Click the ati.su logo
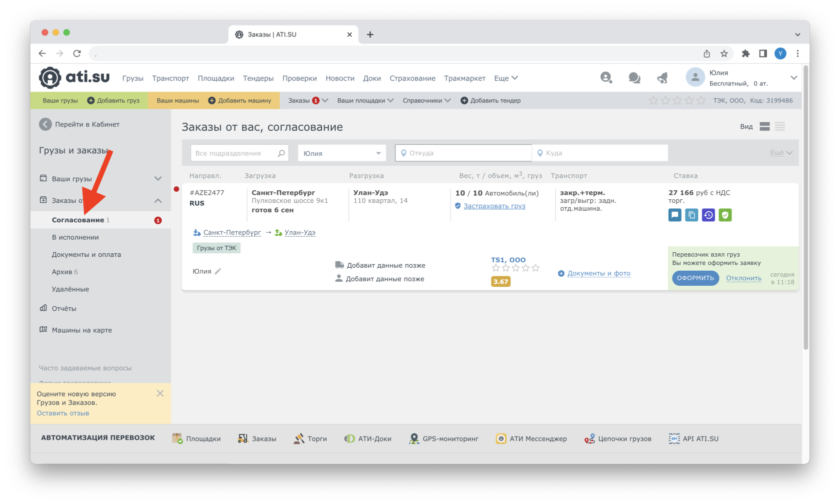This screenshot has width=840, height=504. click(x=74, y=77)
